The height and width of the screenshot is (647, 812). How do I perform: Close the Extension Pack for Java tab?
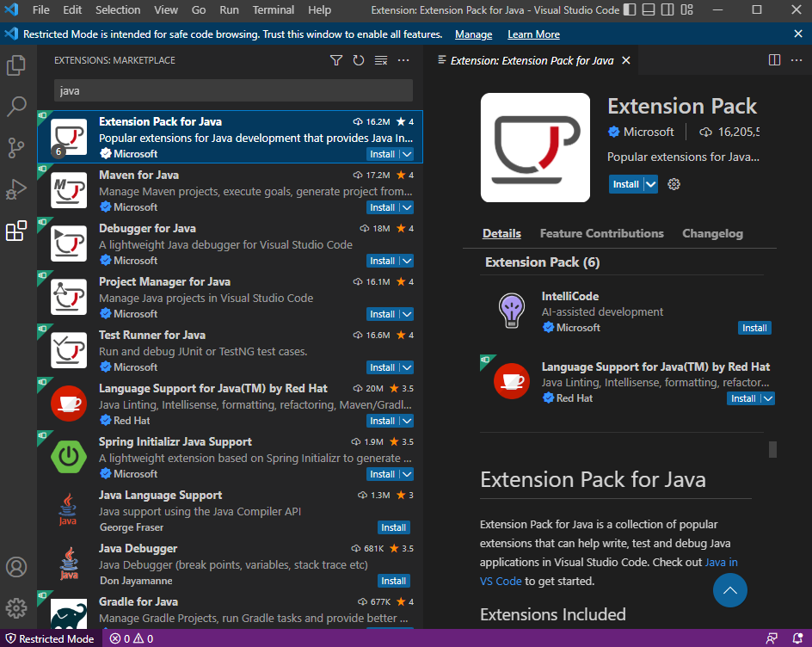[626, 60]
